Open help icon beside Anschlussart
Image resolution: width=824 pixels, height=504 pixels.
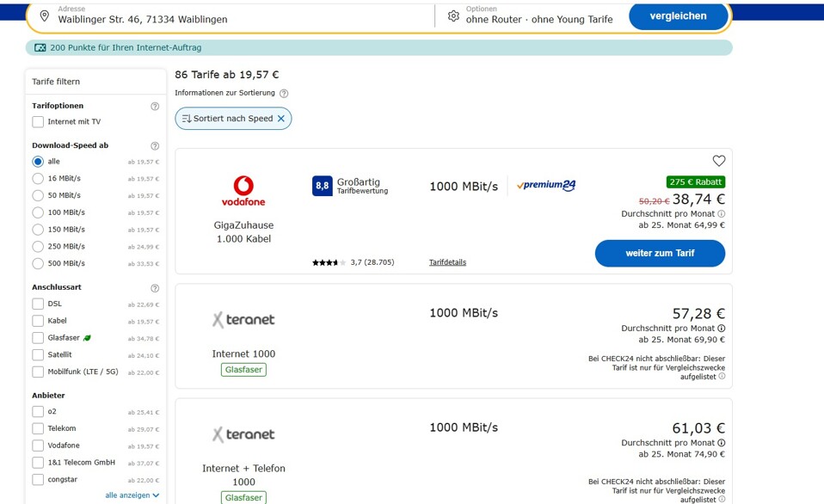click(155, 288)
